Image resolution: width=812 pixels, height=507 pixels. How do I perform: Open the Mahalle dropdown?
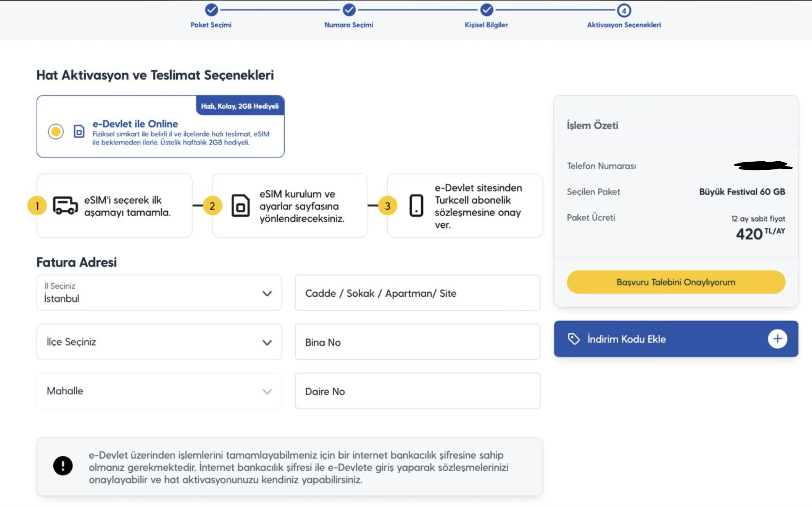tap(159, 391)
